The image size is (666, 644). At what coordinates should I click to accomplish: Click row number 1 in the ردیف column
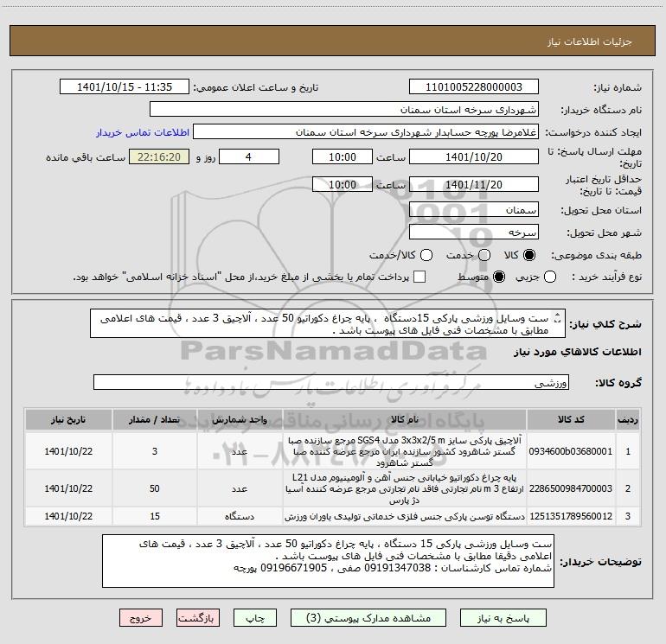[x=628, y=451]
